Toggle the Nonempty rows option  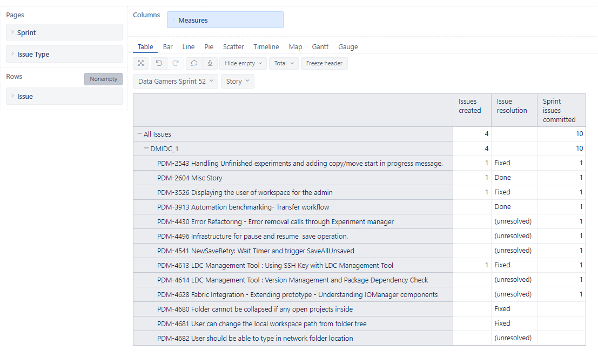click(103, 79)
